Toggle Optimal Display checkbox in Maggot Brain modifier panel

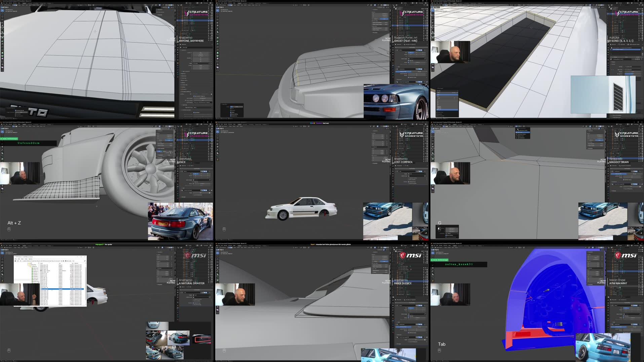coord(623,180)
